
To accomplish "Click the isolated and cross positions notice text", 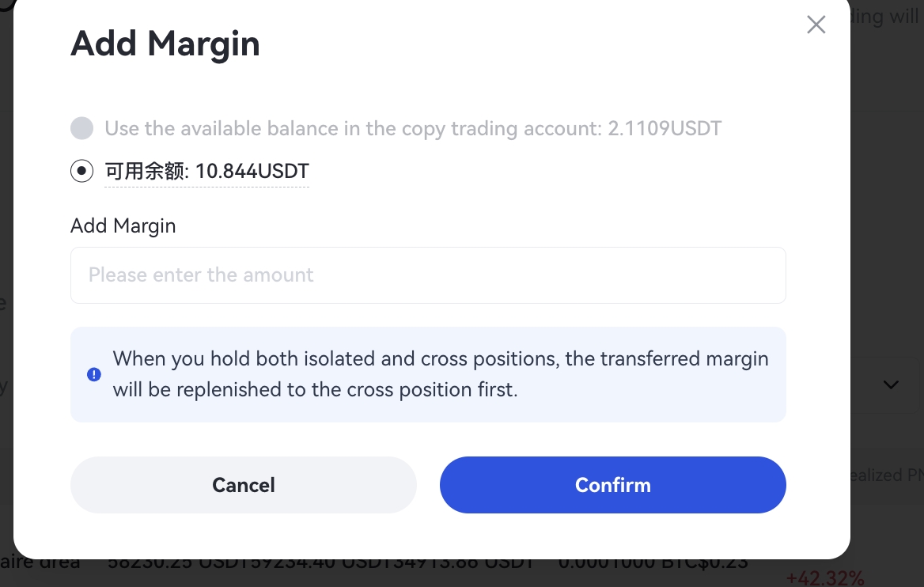I will (x=440, y=374).
